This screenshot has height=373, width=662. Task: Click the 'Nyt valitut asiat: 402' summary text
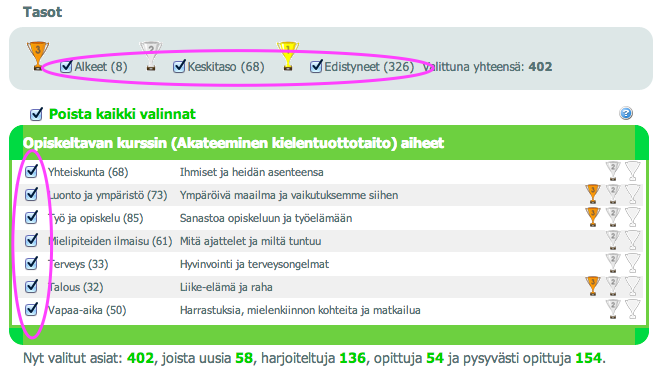pyautogui.click(x=89, y=358)
